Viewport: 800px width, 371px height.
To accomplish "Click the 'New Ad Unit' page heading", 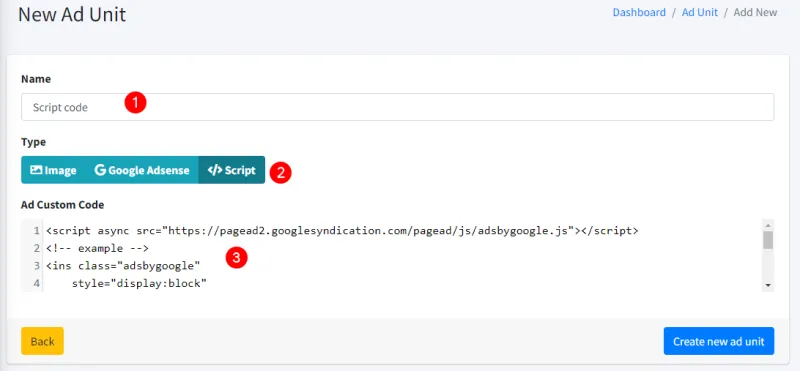I will coord(72,14).
